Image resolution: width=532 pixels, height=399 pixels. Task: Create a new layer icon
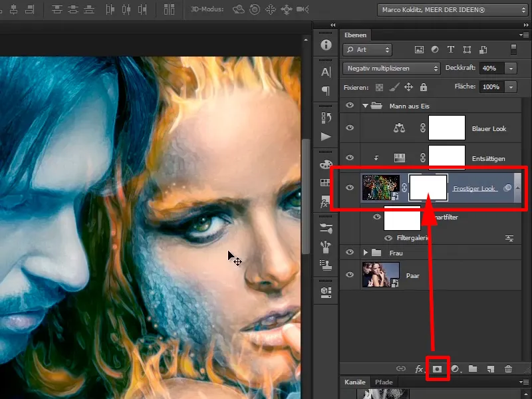point(491,369)
